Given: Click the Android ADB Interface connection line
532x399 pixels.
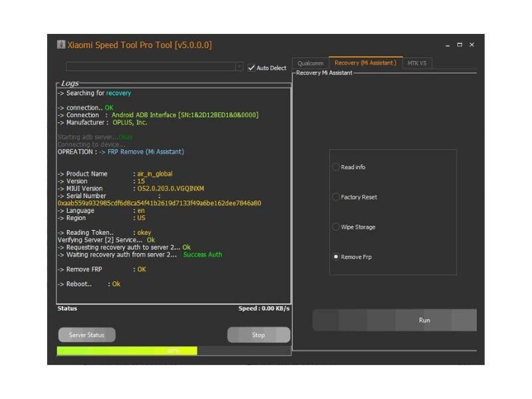Looking at the screenshot, I should (x=158, y=115).
